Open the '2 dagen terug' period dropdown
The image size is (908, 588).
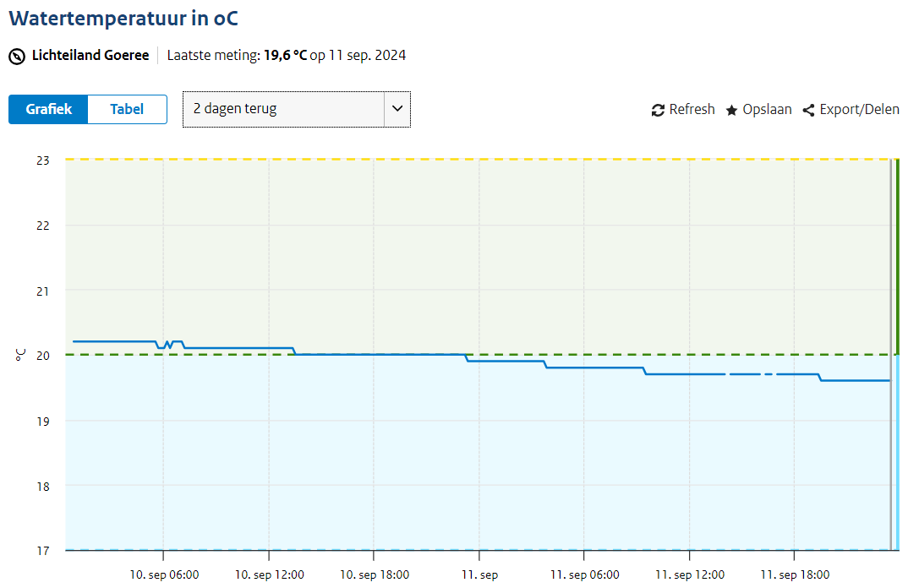coord(283,109)
